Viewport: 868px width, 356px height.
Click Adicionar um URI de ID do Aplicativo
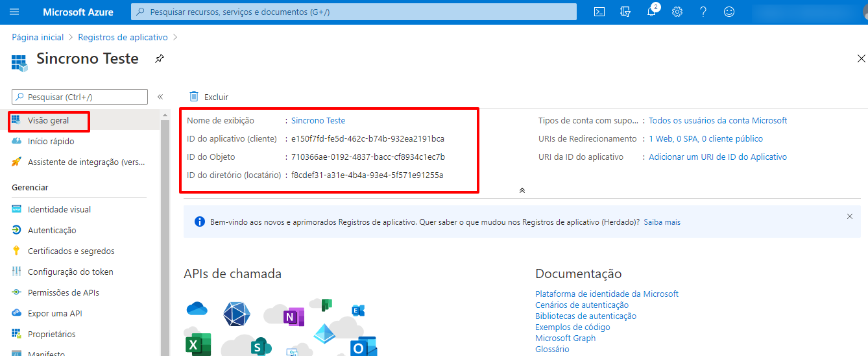pyautogui.click(x=717, y=157)
